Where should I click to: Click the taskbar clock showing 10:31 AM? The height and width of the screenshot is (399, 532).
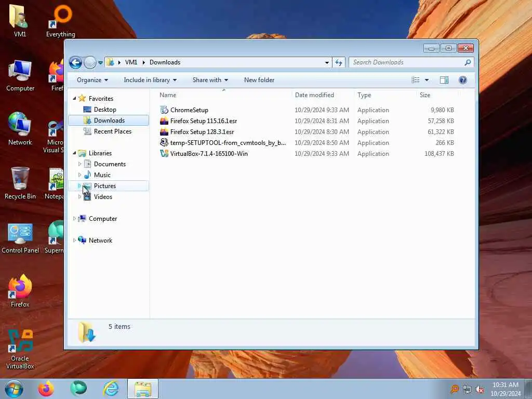click(x=506, y=389)
